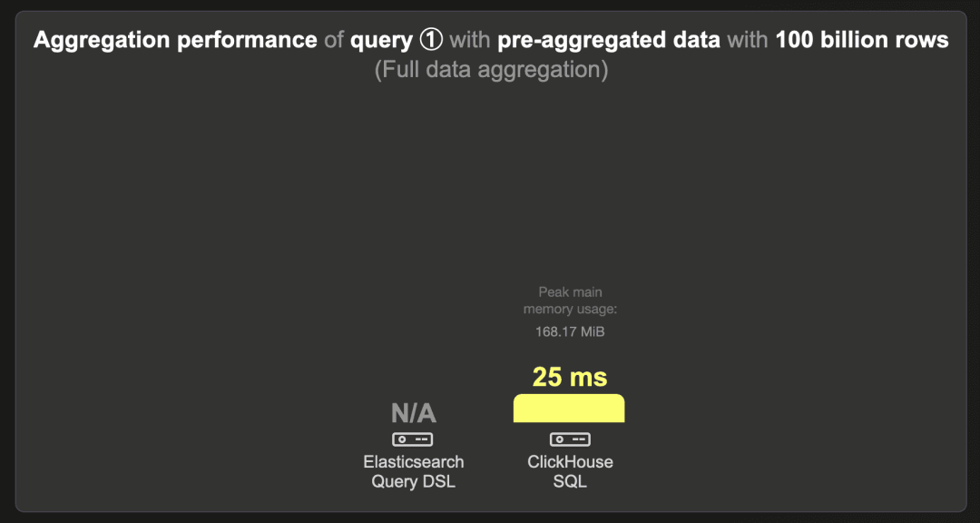Click the server icon above ClickHouse label

570,439
